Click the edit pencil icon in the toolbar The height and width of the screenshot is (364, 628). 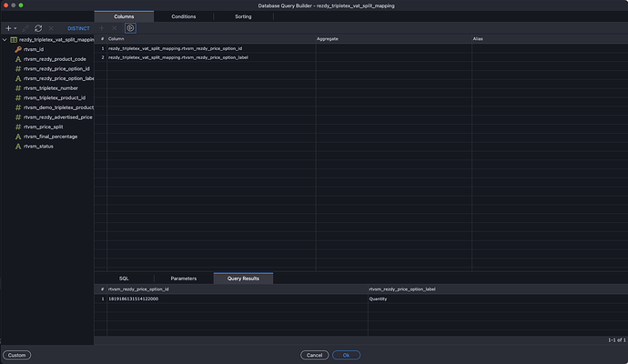coord(25,28)
